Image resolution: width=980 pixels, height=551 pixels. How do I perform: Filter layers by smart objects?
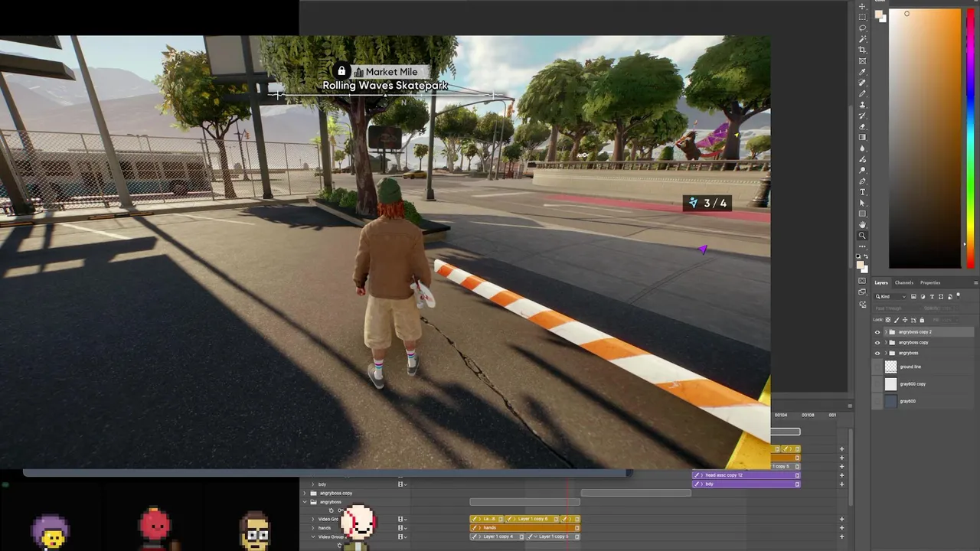tap(950, 296)
